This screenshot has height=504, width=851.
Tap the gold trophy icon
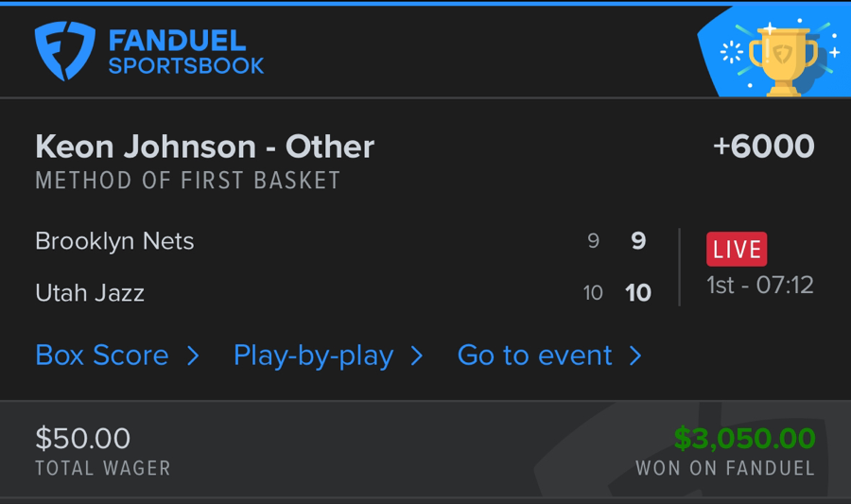click(782, 58)
